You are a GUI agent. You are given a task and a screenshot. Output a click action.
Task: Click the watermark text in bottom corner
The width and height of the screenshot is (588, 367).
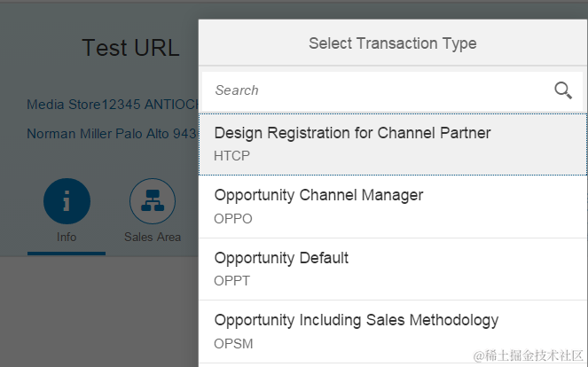528,355
